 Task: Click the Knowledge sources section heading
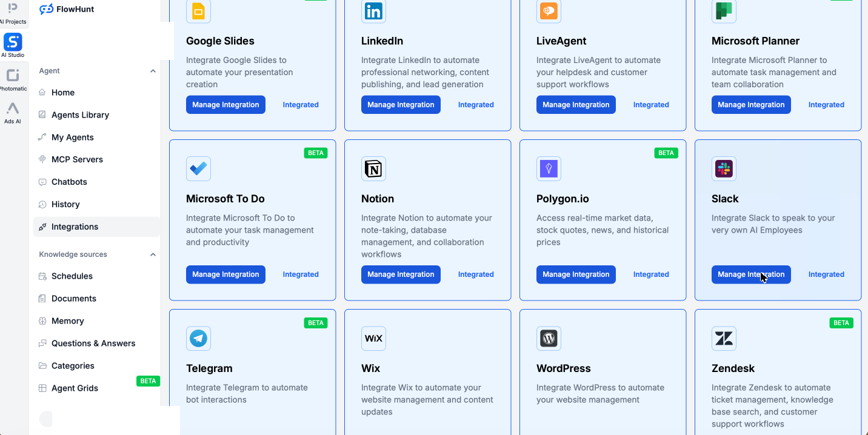point(73,254)
